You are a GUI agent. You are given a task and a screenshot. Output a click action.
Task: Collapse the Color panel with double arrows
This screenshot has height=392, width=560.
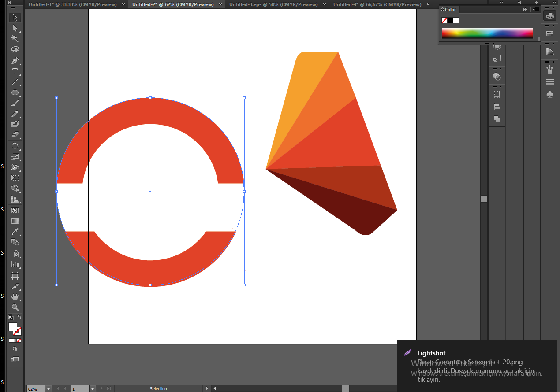[x=525, y=9]
